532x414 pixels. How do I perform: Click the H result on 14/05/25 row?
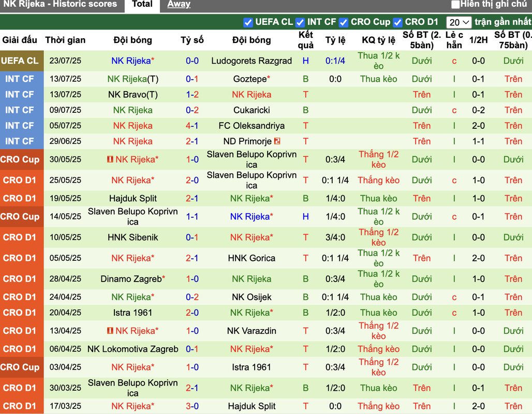coord(306,216)
